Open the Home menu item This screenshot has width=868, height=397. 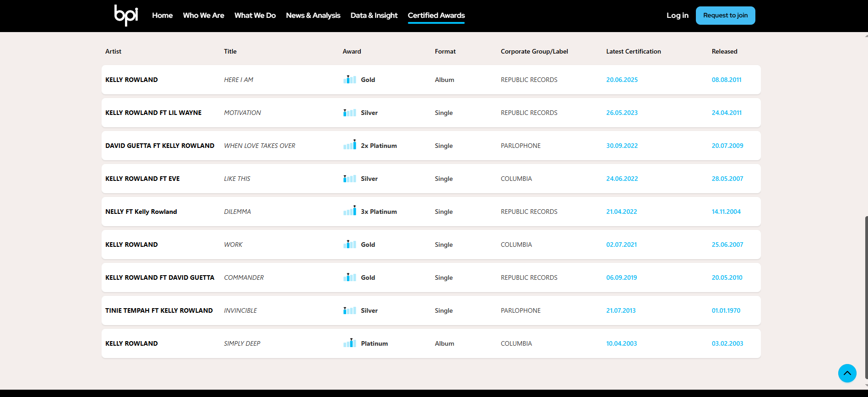click(x=163, y=16)
